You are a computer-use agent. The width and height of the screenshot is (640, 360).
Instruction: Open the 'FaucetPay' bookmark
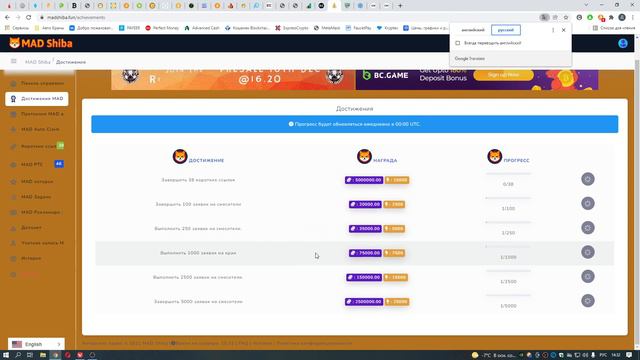pyautogui.click(x=358, y=28)
